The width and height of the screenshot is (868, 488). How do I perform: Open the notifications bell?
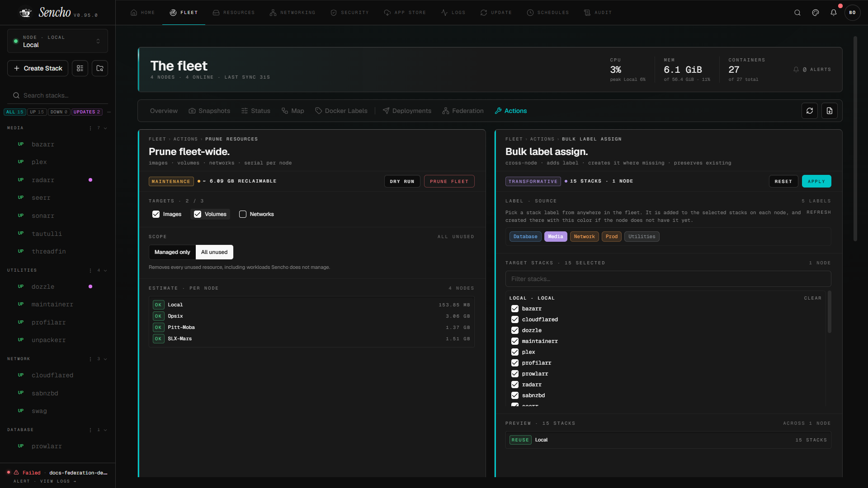point(834,13)
